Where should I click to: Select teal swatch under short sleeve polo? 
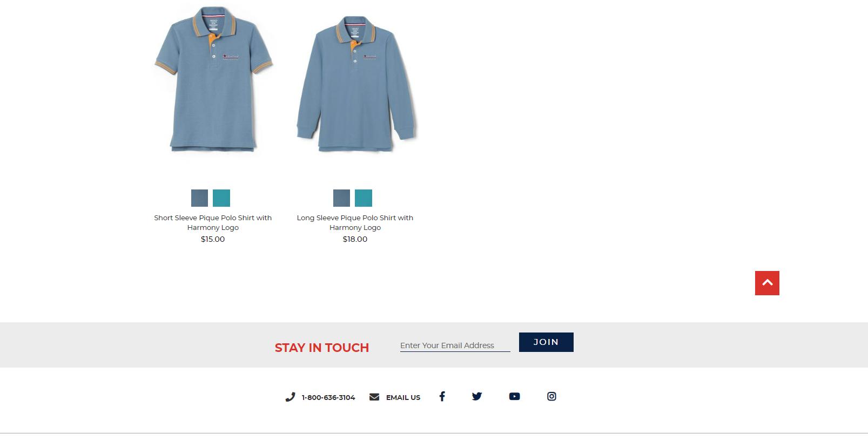[221, 198]
